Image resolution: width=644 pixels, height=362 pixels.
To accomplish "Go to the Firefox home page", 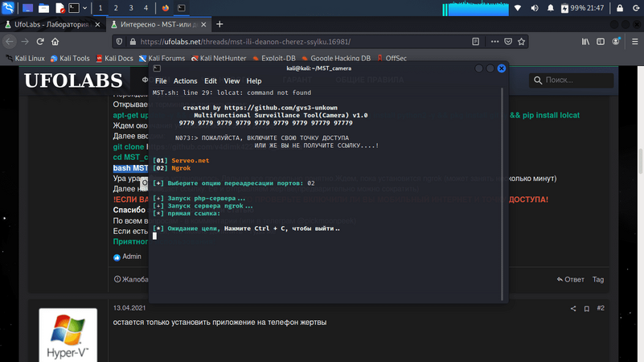I will (55, 42).
